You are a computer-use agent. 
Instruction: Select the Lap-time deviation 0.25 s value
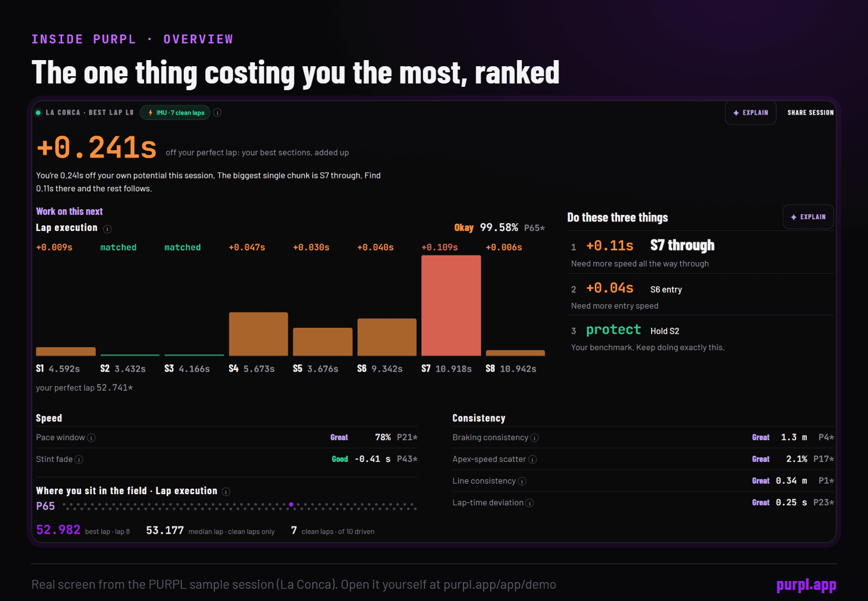792,503
